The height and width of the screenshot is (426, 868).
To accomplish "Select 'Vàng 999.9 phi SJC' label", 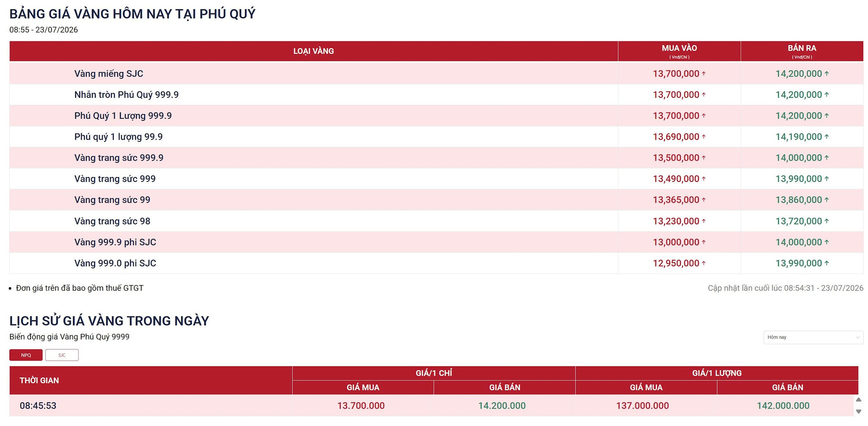I will 115,242.
